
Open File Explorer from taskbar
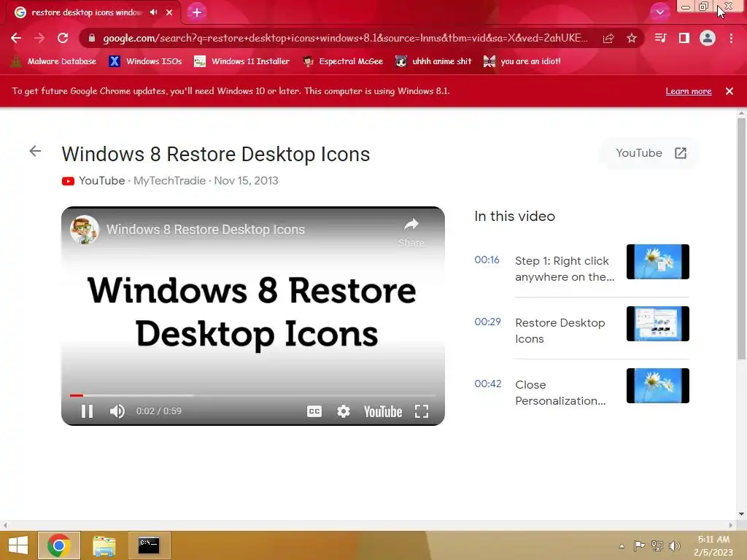click(104, 545)
